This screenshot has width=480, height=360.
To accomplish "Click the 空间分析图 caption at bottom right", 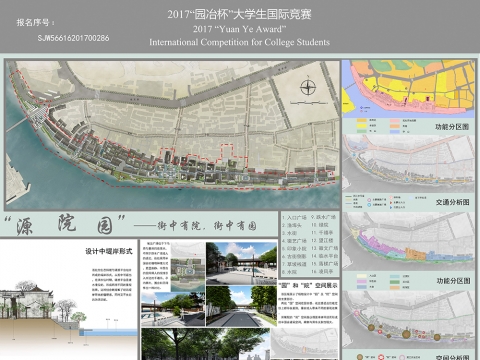I will point(452,357).
